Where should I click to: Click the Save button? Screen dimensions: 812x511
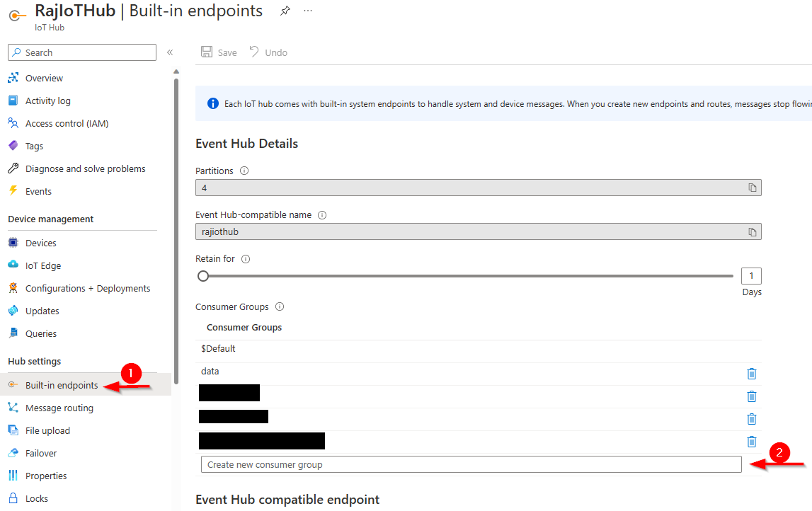click(x=219, y=52)
